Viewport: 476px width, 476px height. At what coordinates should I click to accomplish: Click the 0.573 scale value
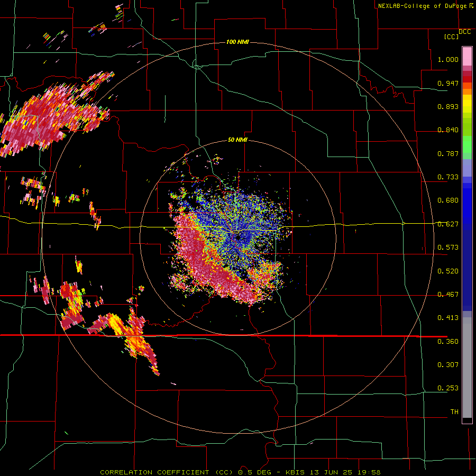(448, 248)
